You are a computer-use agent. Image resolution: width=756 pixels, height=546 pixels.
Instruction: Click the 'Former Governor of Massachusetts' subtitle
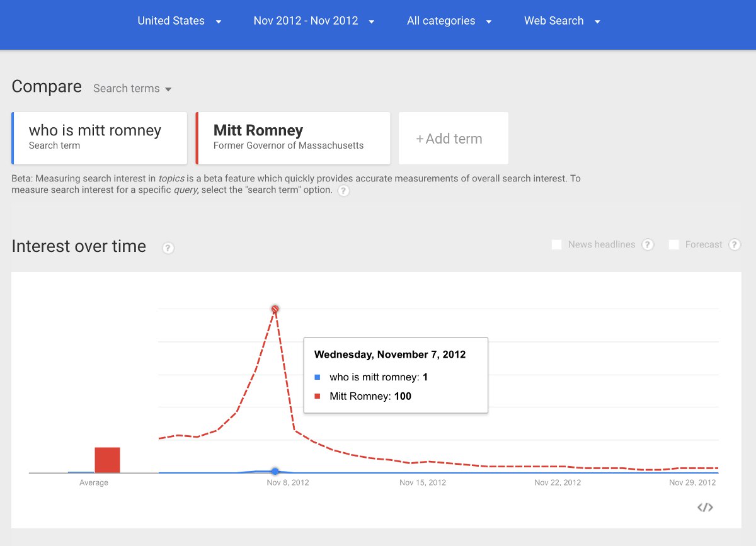point(289,145)
